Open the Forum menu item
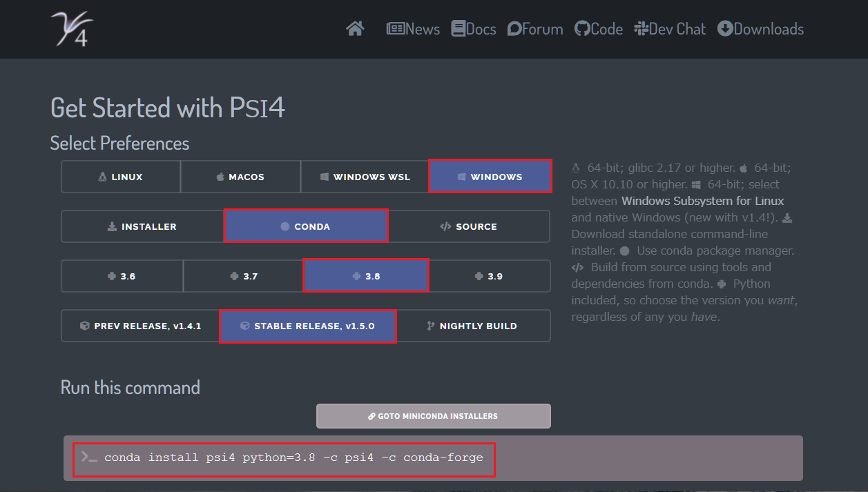The image size is (868, 492). pos(535,28)
